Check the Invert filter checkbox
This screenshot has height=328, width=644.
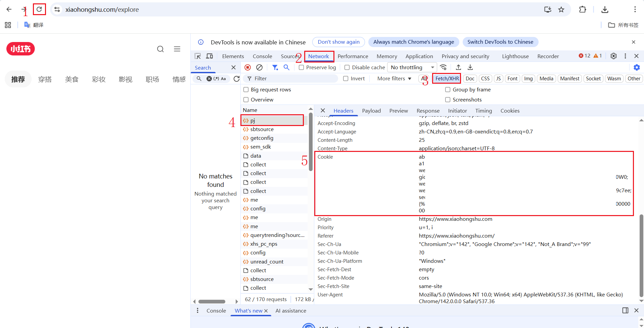tap(346, 79)
